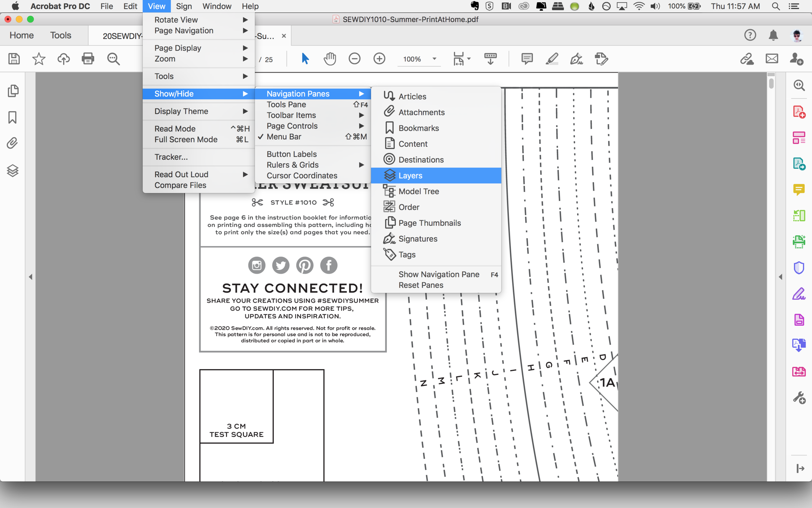
Task: Toggle Cursor Coordinates display
Action: [x=302, y=176]
